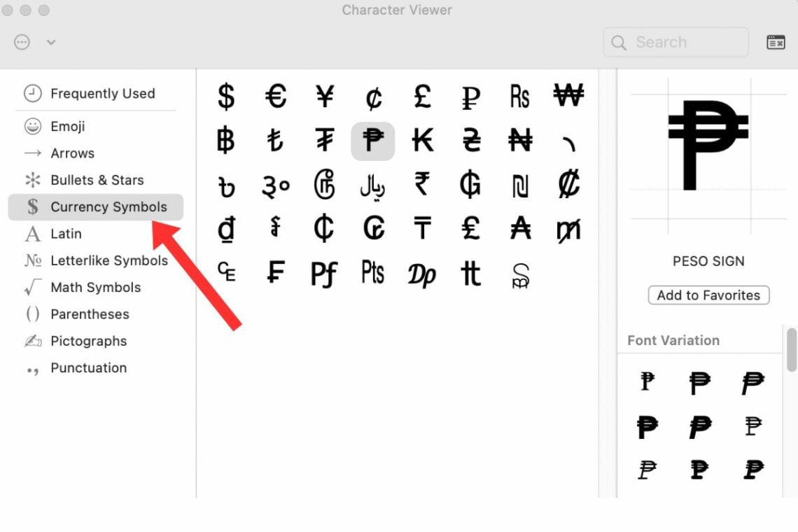Open the ellipsis action menu chevron

[x=51, y=42]
